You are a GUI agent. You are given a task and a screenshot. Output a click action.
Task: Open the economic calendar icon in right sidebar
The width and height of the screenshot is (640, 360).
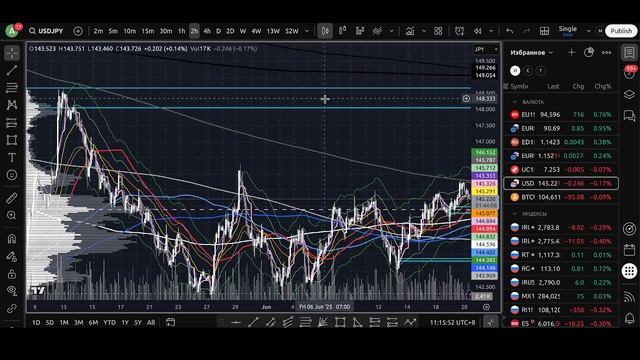click(x=629, y=250)
